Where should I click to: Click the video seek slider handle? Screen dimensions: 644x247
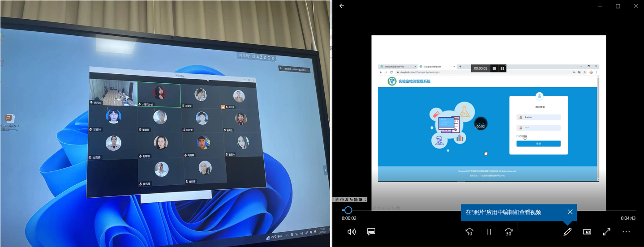click(x=348, y=210)
